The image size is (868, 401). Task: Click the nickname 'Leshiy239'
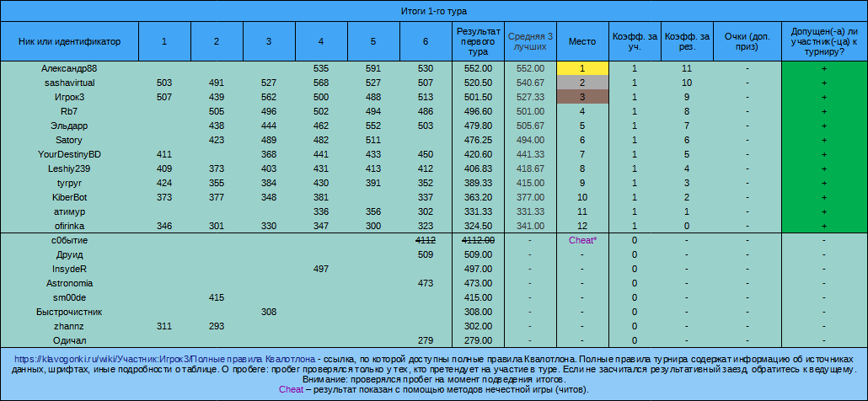70,168
